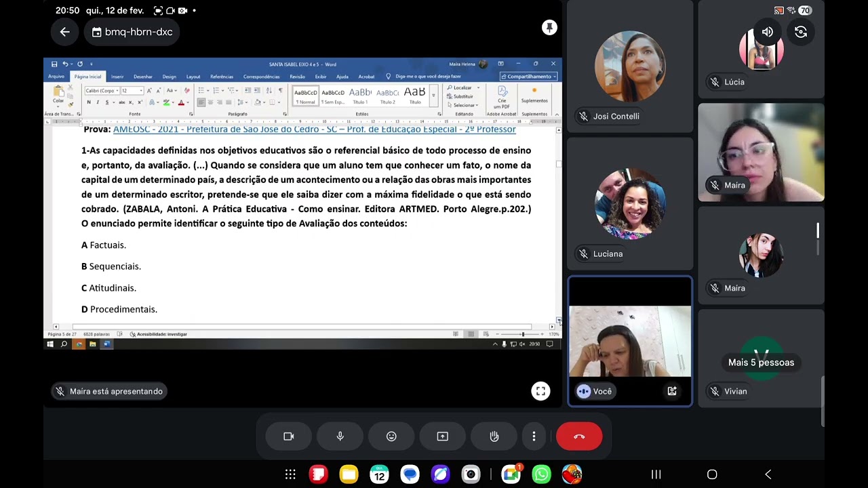This screenshot has height=488, width=868.
Task: Undo with the quick access arrow
Action: click(x=66, y=64)
